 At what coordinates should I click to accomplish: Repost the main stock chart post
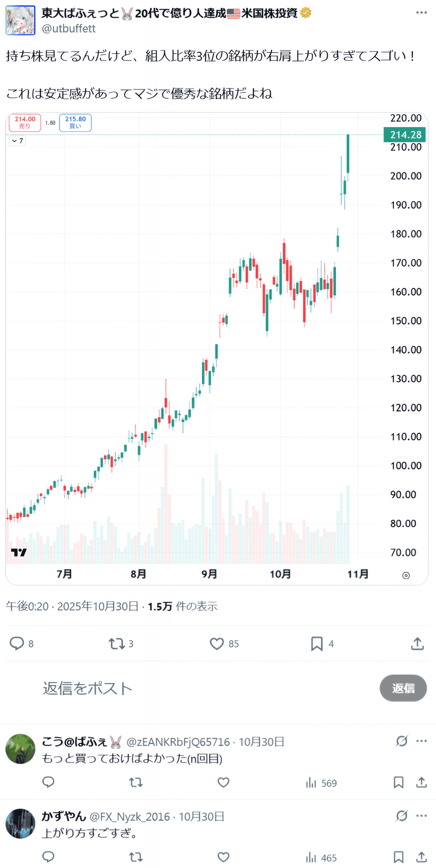(117, 643)
